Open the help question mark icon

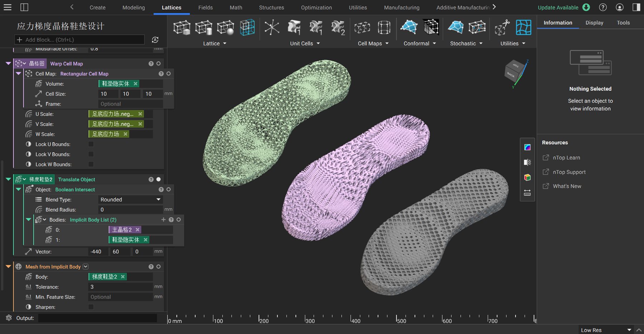tap(603, 7)
